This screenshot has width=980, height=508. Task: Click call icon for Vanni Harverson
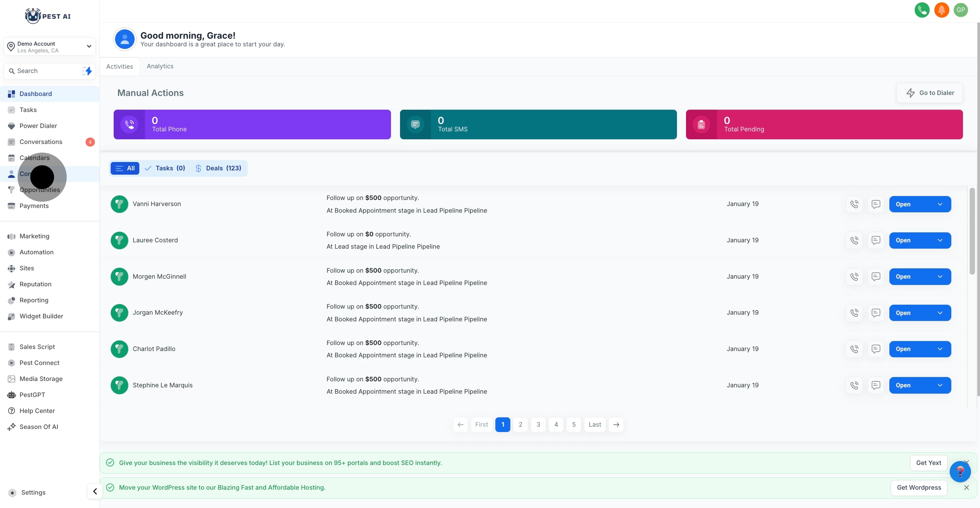click(x=854, y=204)
